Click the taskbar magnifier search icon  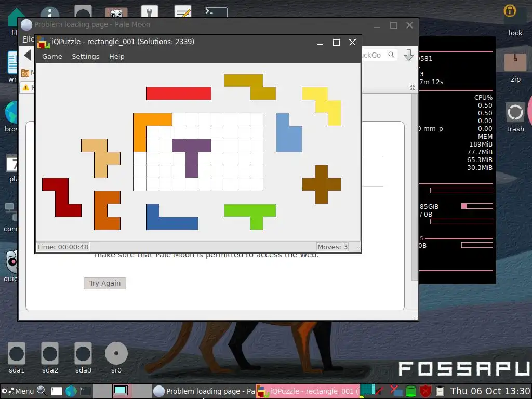tap(42, 391)
